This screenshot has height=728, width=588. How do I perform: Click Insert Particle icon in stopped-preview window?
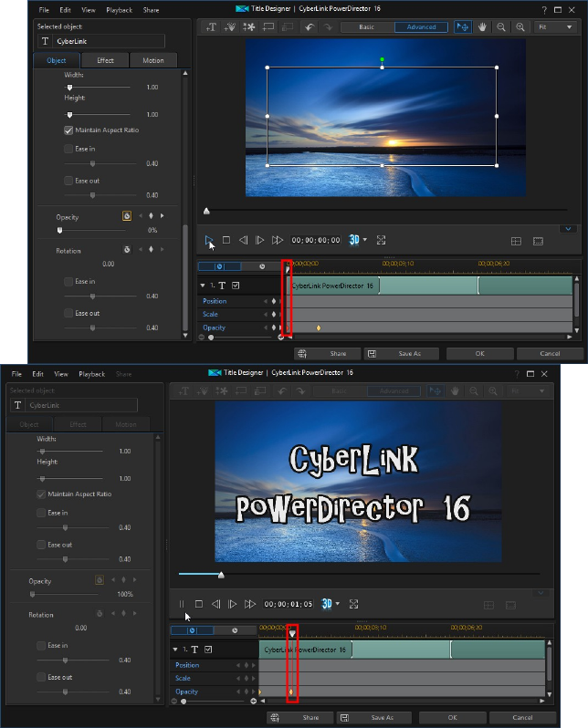click(x=229, y=27)
